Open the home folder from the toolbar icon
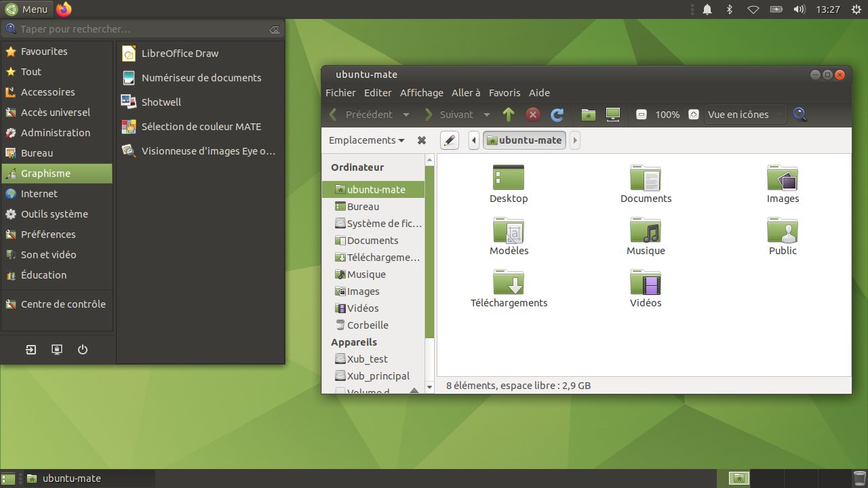 click(588, 115)
